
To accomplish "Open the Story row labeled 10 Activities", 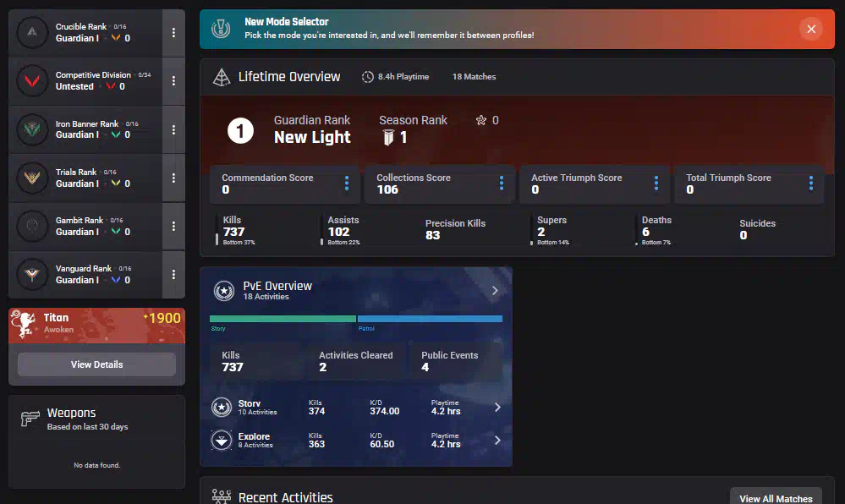I will coord(356,408).
